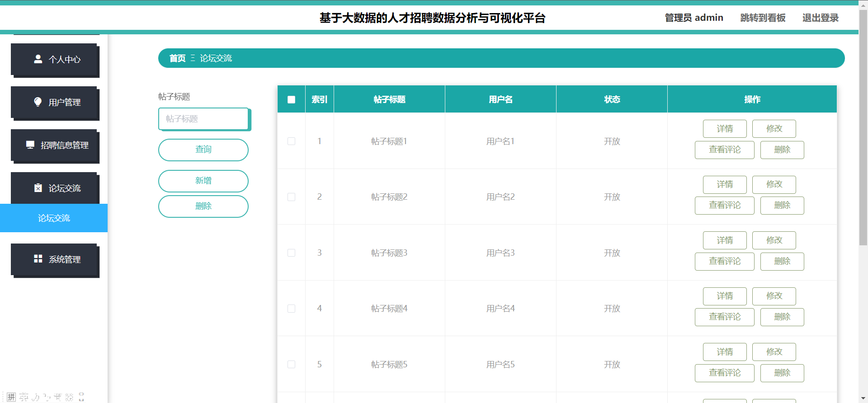Open the 论坛交流 submenu item highlighted in blue
Image resolution: width=868 pixels, height=403 pixels.
[54, 218]
